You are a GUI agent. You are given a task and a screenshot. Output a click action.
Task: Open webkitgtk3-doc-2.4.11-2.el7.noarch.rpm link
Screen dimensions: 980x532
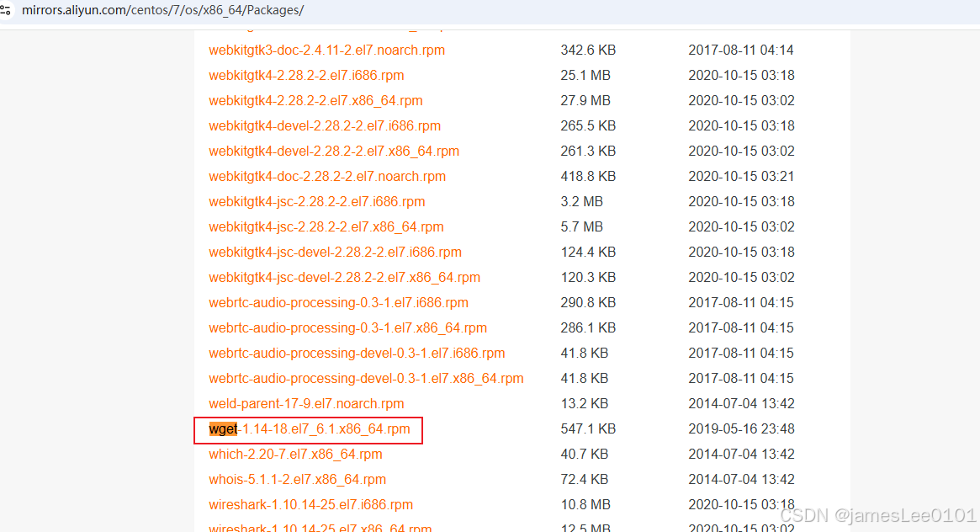[x=326, y=51]
